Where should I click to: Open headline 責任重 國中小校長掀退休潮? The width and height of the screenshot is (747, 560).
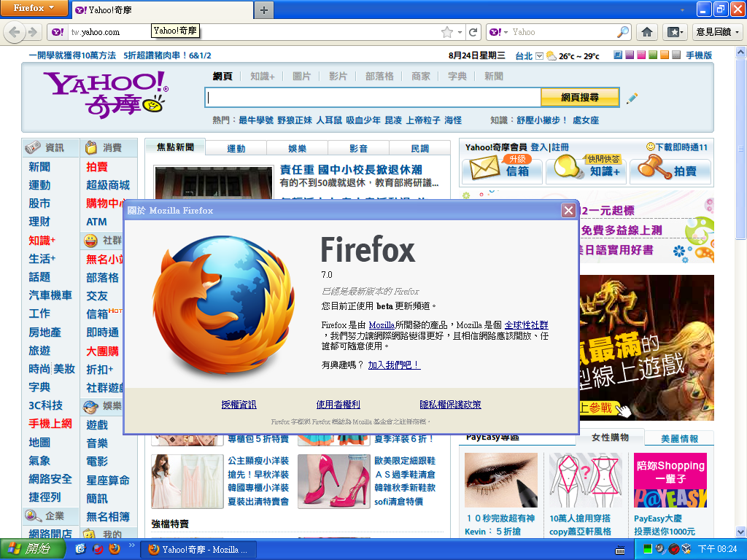point(351,169)
